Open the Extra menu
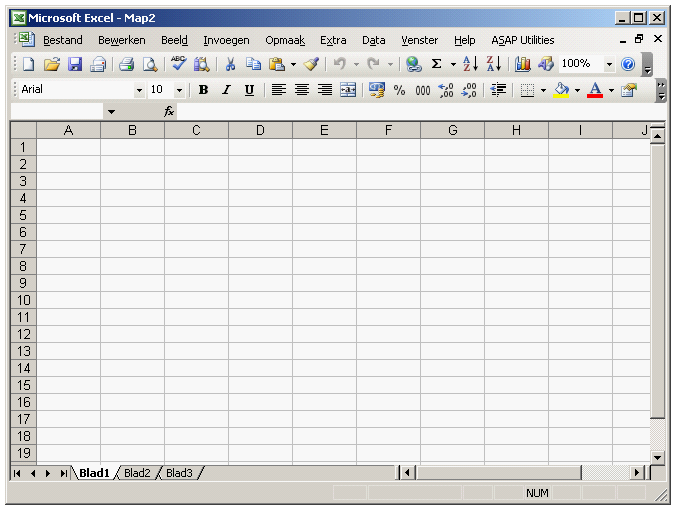The image size is (683, 519). pos(333,40)
